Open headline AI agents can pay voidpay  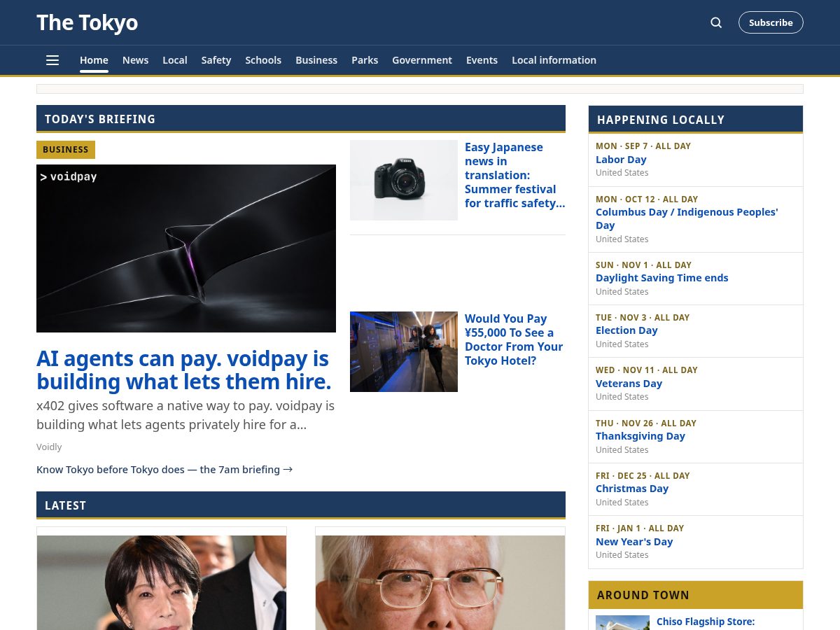tap(183, 370)
